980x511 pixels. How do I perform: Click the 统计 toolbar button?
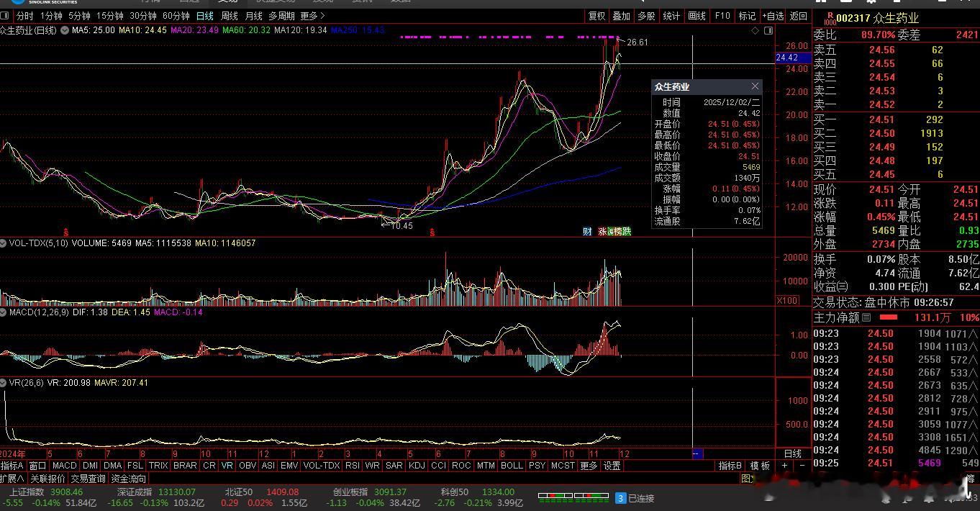click(671, 15)
